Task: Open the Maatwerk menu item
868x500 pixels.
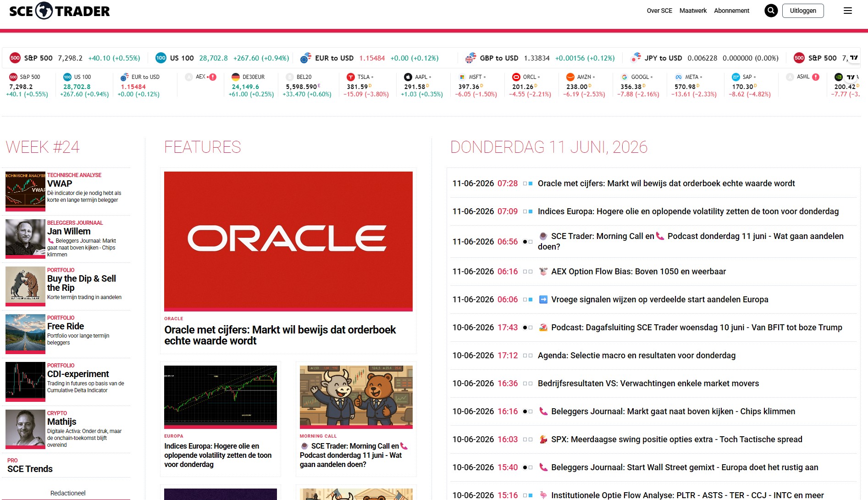Action: coord(693,11)
